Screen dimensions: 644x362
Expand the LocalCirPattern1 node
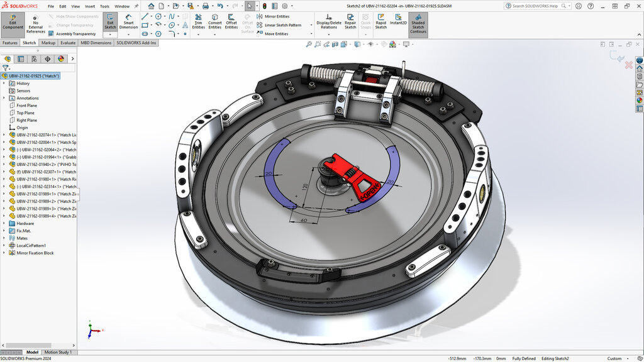4,246
